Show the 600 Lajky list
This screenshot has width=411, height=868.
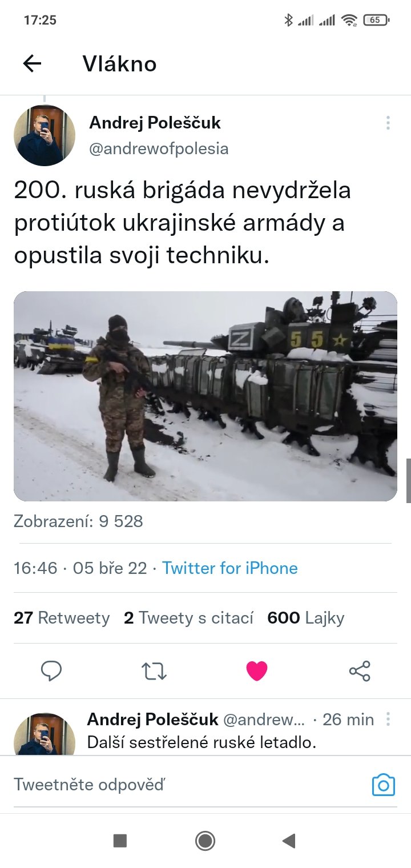tap(306, 618)
